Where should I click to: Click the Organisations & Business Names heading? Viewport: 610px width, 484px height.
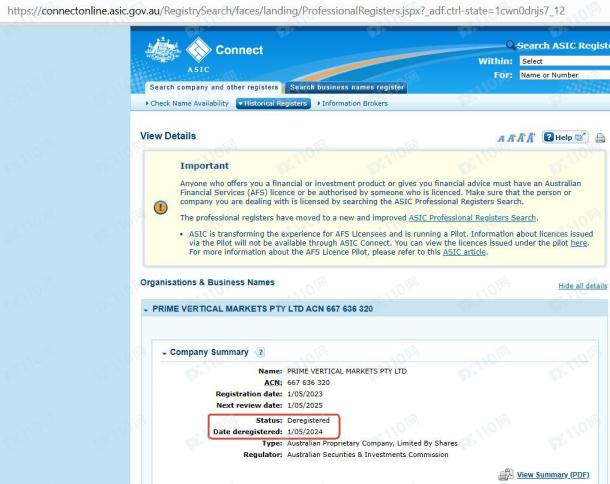click(x=207, y=282)
